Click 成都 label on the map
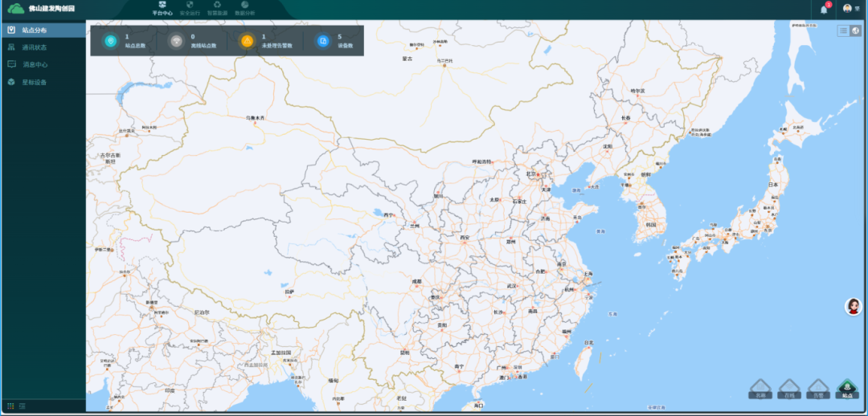The width and height of the screenshot is (868, 416). pyautogui.click(x=416, y=282)
